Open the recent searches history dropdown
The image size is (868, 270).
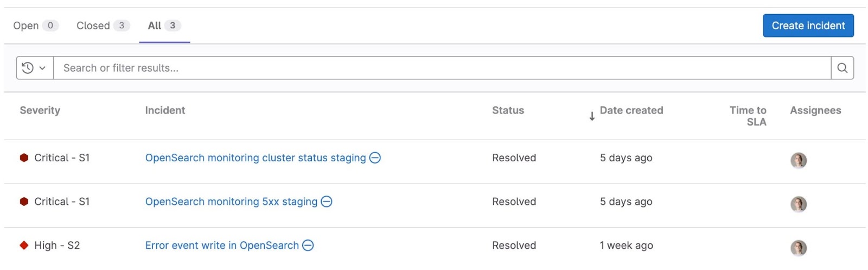pyautogui.click(x=35, y=68)
